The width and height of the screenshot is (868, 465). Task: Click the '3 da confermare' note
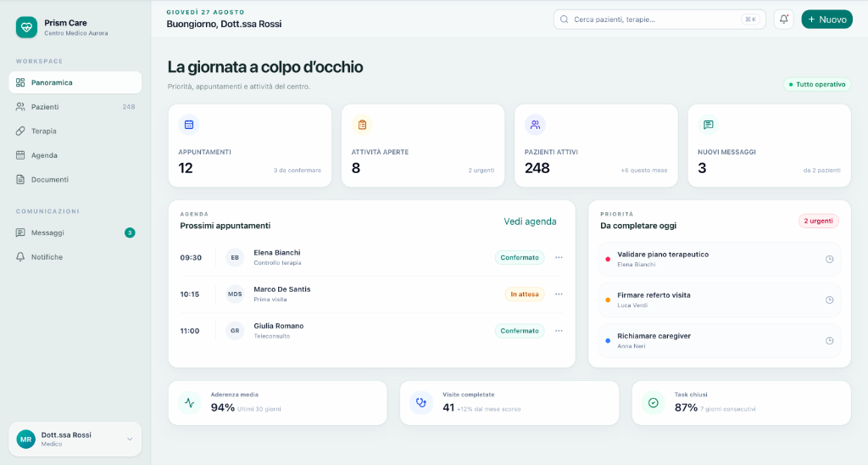(x=298, y=171)
